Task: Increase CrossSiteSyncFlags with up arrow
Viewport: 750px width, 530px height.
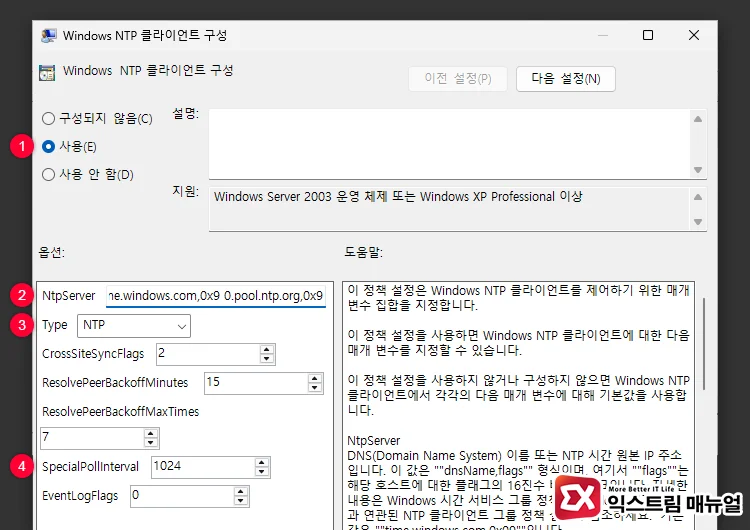Action: coord(267,349)
